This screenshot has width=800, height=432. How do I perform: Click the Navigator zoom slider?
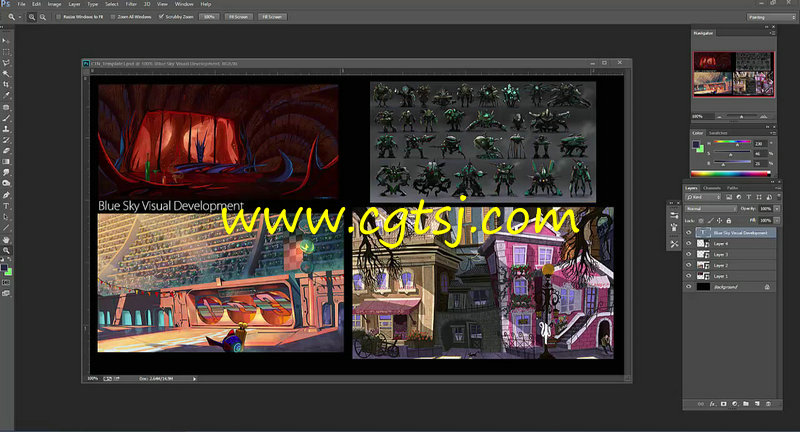point(741,116)
